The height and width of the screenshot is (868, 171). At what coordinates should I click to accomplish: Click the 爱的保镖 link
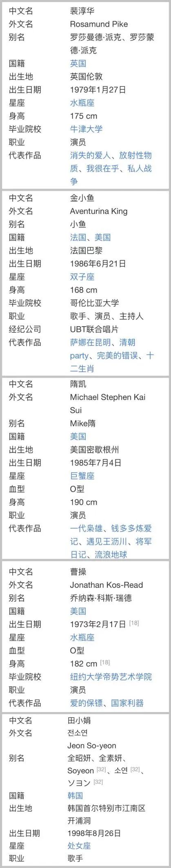tap(86, 703)
